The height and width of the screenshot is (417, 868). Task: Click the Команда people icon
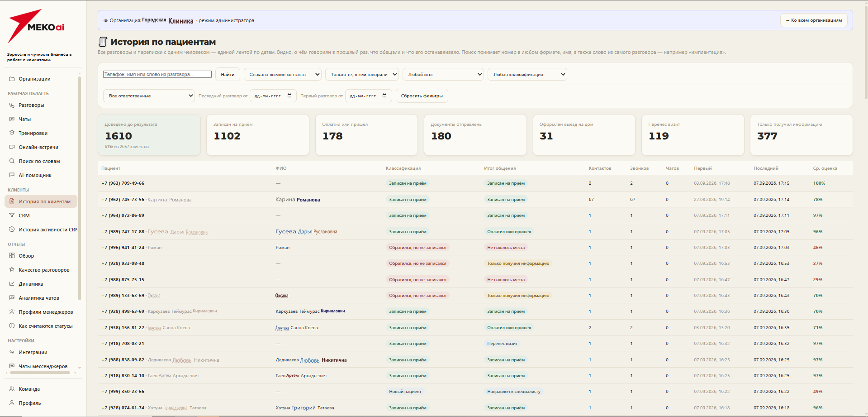[x=12, y=389]
